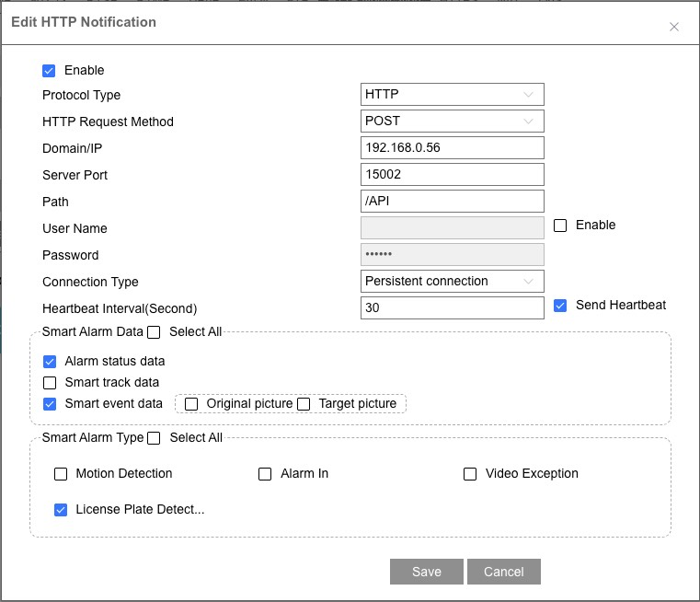Image resolution: width=700 pixels, height=602 pixels.
Task: Uncheck Alarm status data
Action: (50, 361)
